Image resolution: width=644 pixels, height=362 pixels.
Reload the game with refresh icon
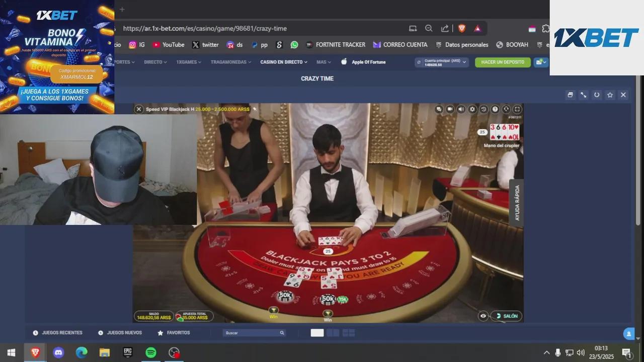tap(597, 95)
